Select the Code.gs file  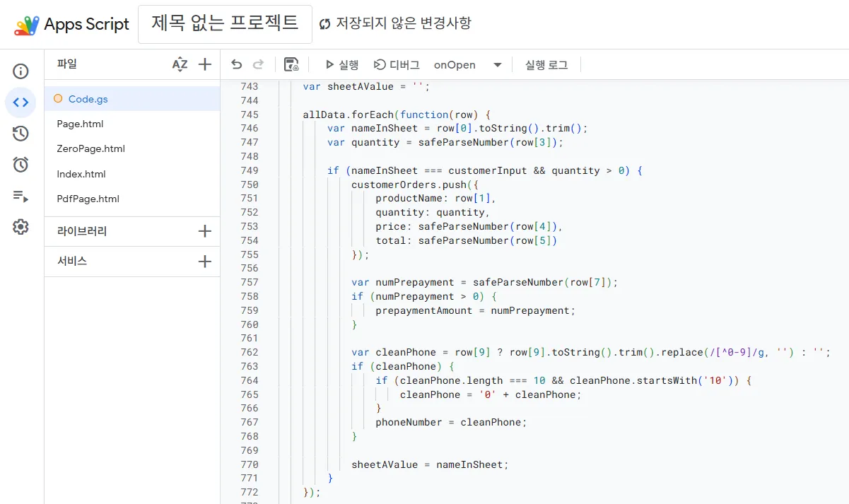[x=132, y=99]
